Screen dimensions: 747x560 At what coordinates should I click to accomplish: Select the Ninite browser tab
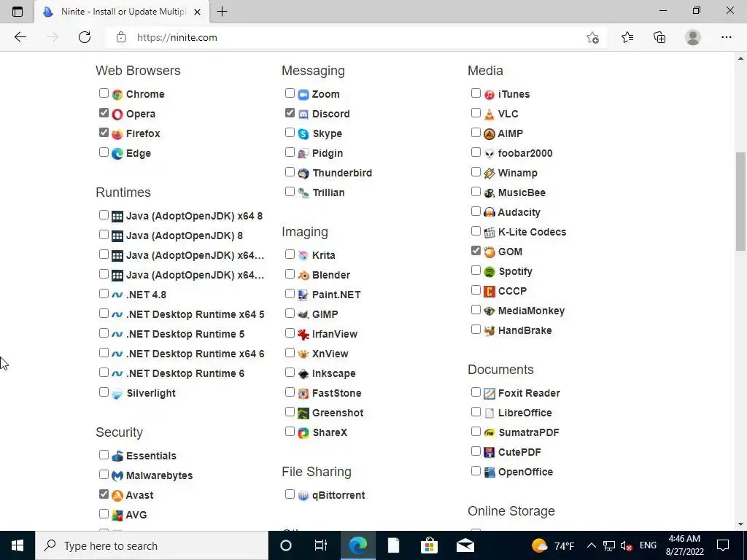pyautogui.click(x=122, y=12)
